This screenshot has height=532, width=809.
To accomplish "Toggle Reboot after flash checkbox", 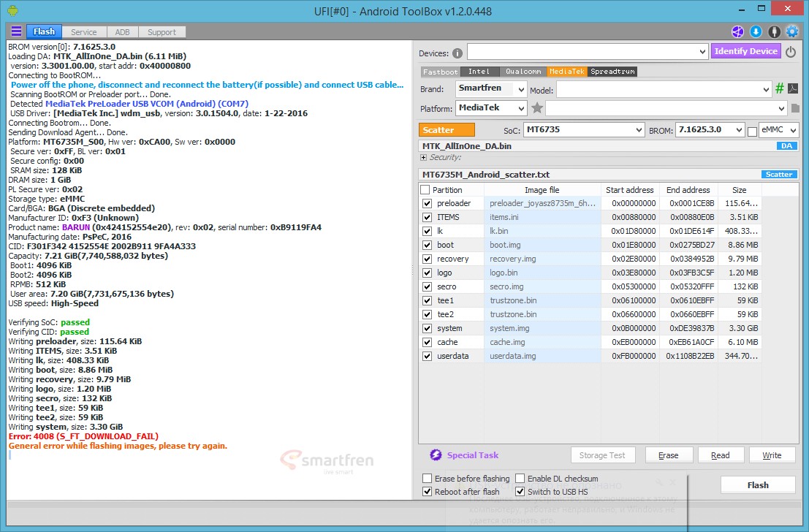I will 428,492.
